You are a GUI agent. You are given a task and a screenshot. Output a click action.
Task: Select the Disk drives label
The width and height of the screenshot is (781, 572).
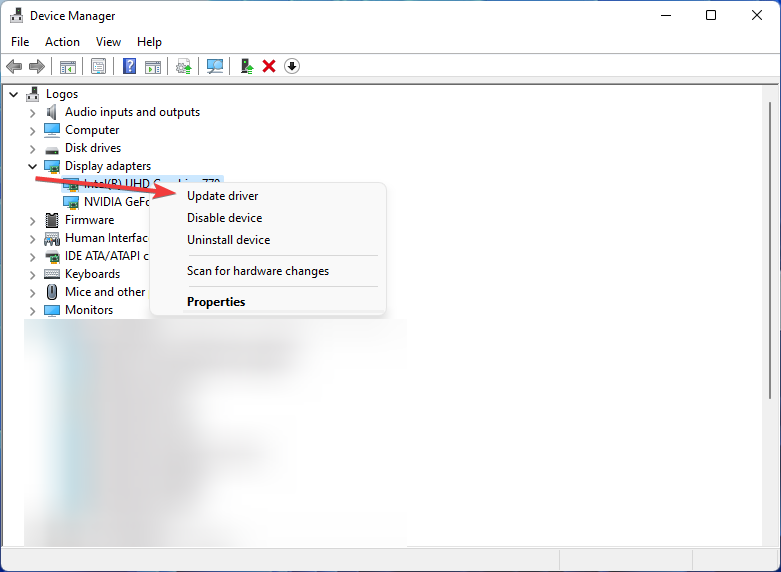(93, 148)
